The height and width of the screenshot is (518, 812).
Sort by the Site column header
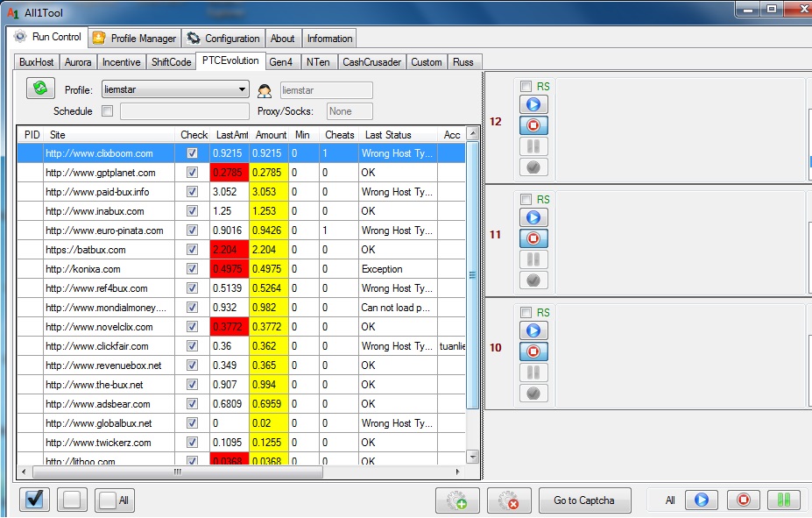(110, 135)
